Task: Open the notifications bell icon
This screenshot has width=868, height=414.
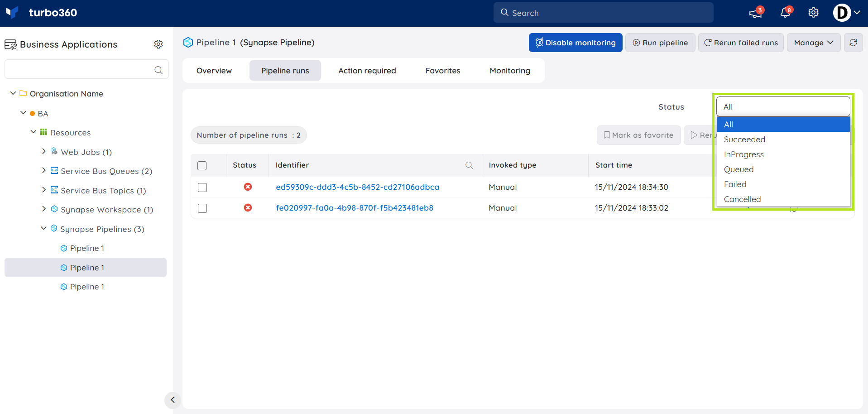Action: coord(786,13)
